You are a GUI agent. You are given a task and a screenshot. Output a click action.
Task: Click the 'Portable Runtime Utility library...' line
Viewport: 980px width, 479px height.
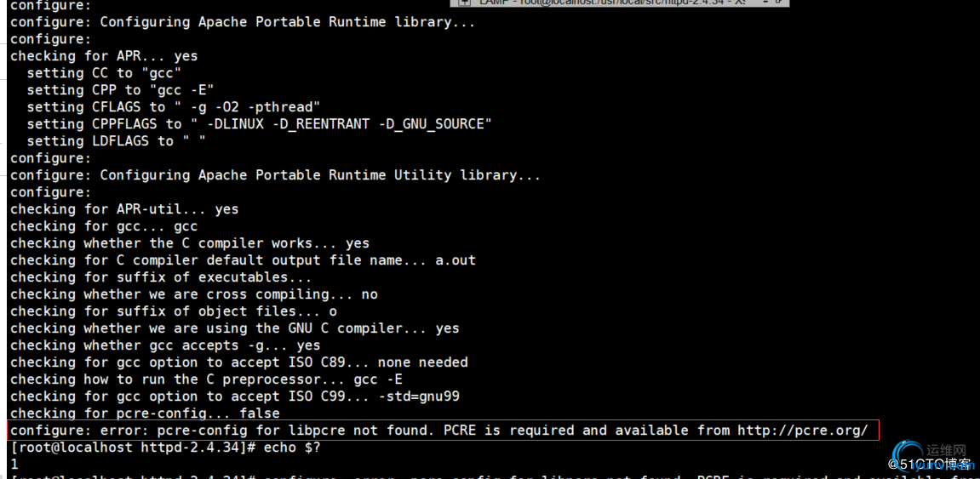(x=275, y=175)
